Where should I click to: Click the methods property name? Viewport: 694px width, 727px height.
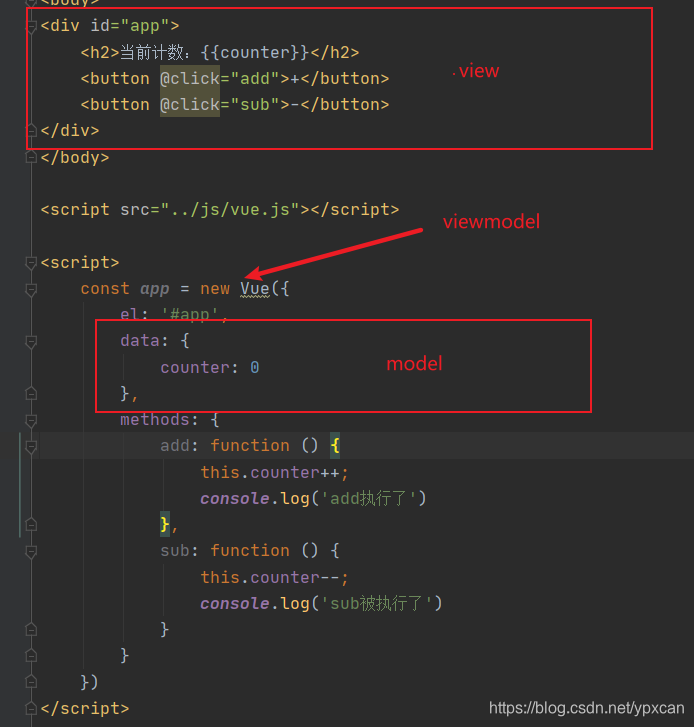(155, 420)
